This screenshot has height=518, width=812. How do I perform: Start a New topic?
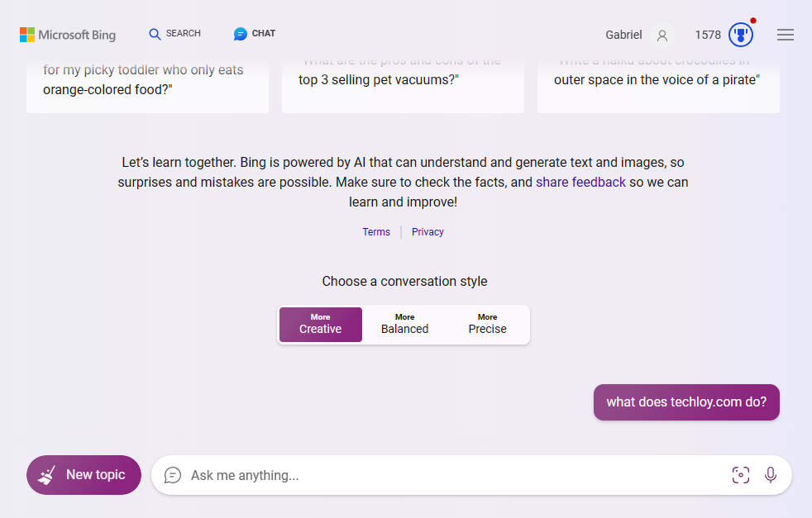pyautogui.click(x=84, y=475)
